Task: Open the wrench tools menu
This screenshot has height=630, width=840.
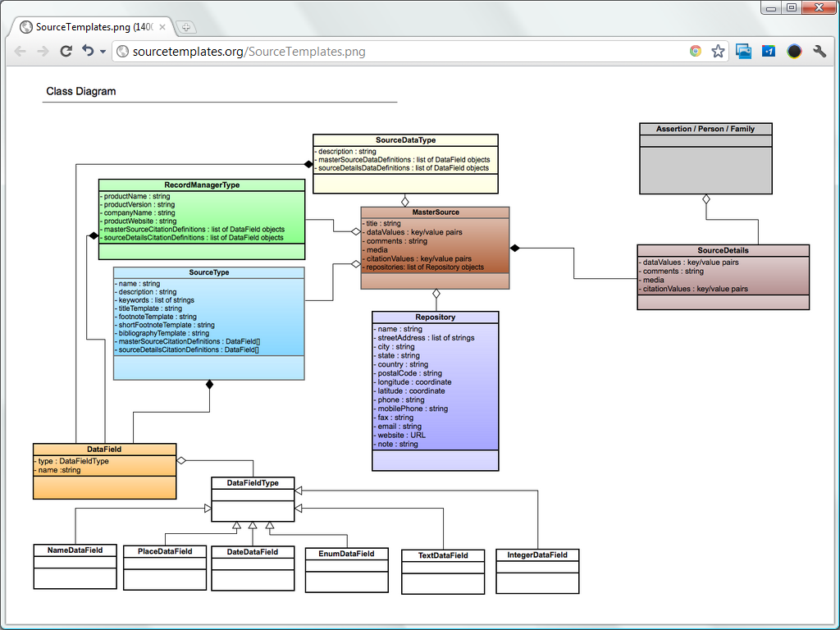Action: (x=819, y=51)
